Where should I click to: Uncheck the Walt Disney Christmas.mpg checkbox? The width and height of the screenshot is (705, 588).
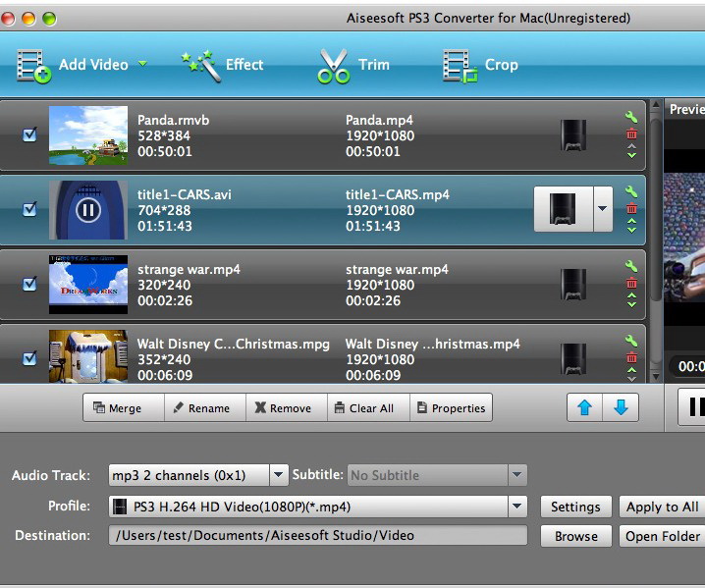tap(29, 358)
